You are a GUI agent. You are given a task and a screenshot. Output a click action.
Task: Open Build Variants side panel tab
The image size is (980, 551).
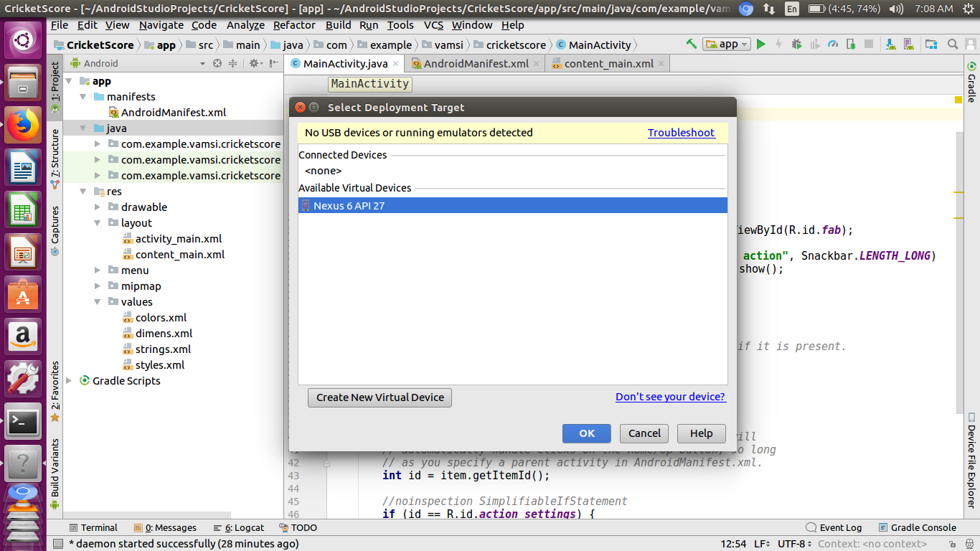point(55,474)
